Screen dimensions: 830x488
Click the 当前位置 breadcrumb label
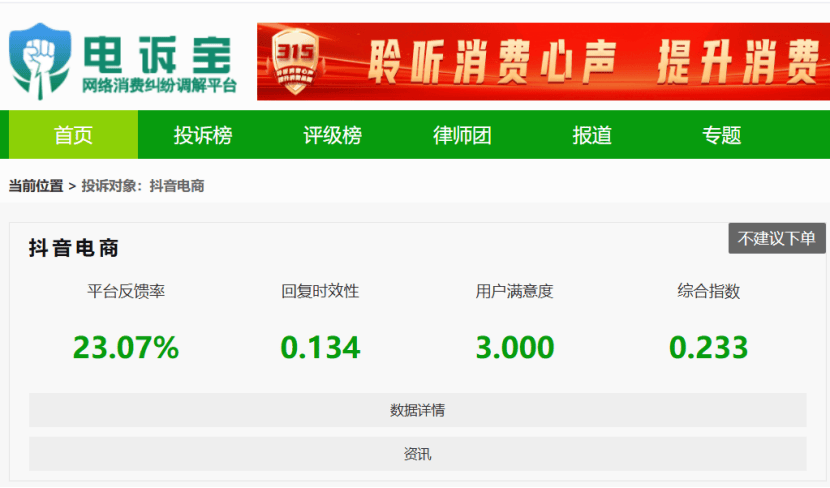tap(36, 186)
